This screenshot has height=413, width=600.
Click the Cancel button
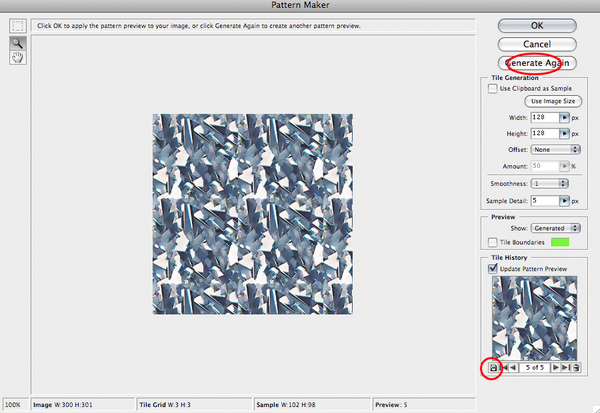click(537, 44)
